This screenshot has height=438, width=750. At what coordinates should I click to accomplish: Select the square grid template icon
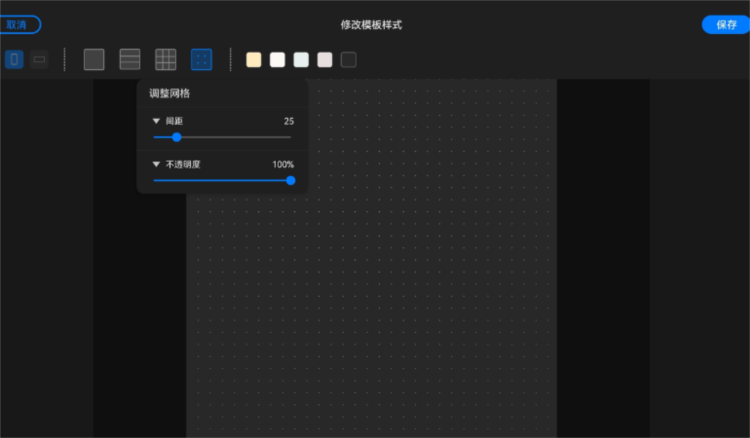[166, 60]
